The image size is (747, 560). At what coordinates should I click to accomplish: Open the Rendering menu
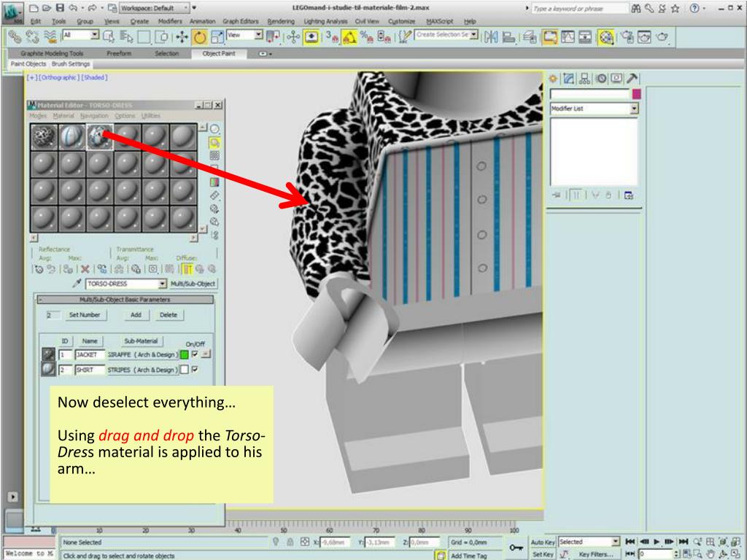281,21
